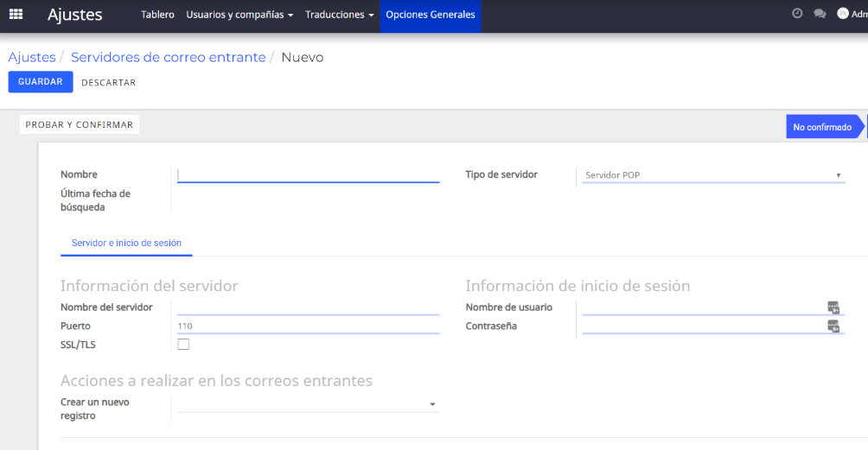868x450 pixels.
Task: Click the Última fecha de búsqueda label
Action: (95, 200)
